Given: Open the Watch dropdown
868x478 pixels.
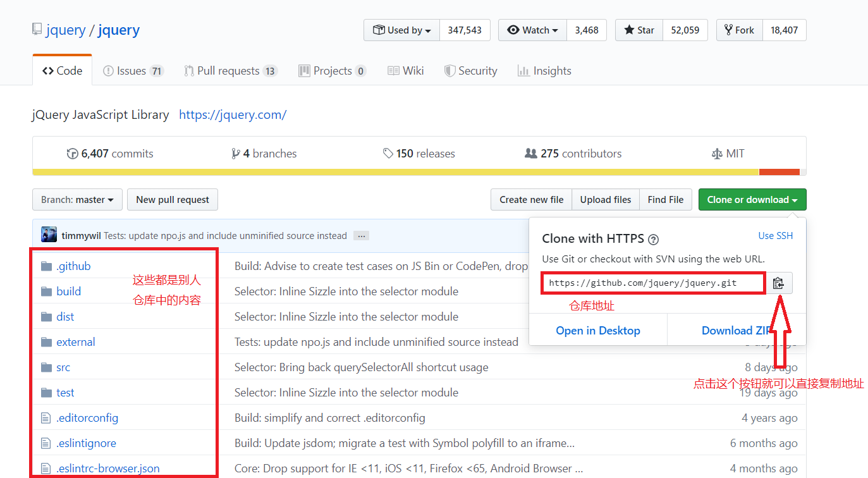Looking at the screenshot, I should point(533,30).
